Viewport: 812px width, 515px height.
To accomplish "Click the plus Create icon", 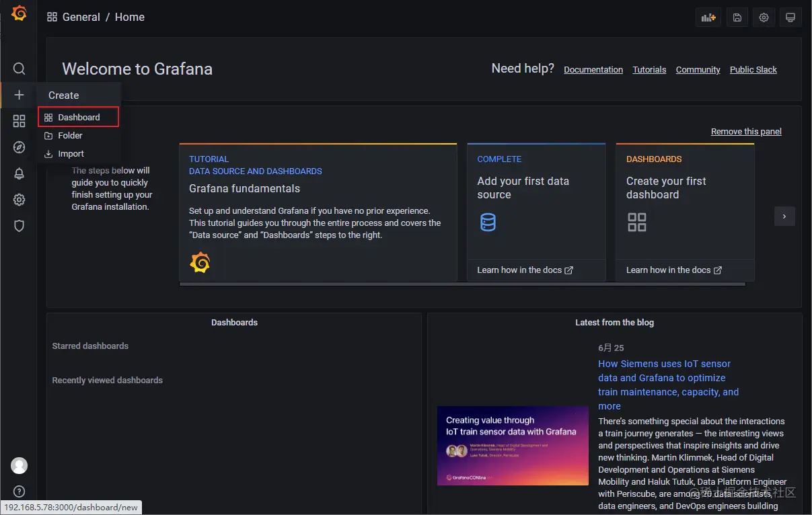I will tap(19, 95).
